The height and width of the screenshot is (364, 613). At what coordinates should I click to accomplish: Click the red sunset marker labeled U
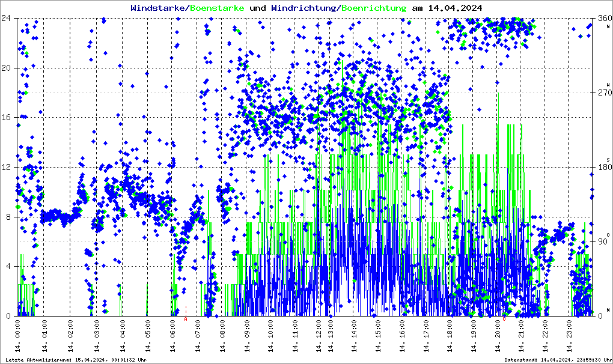[504, 319]
